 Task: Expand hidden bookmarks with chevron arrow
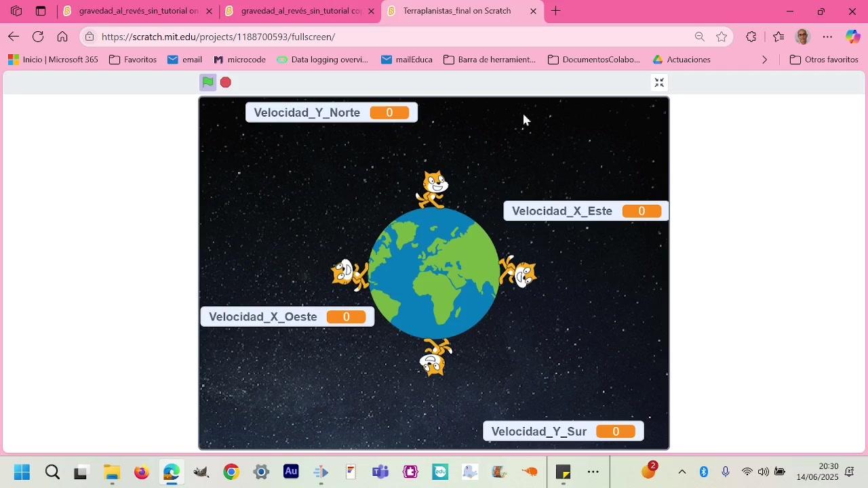point(765,60)
